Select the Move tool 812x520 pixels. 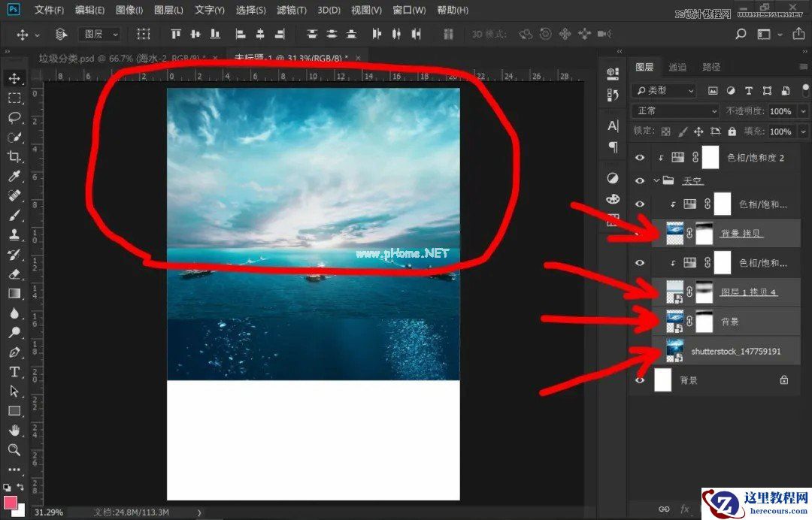click(14, 78)
